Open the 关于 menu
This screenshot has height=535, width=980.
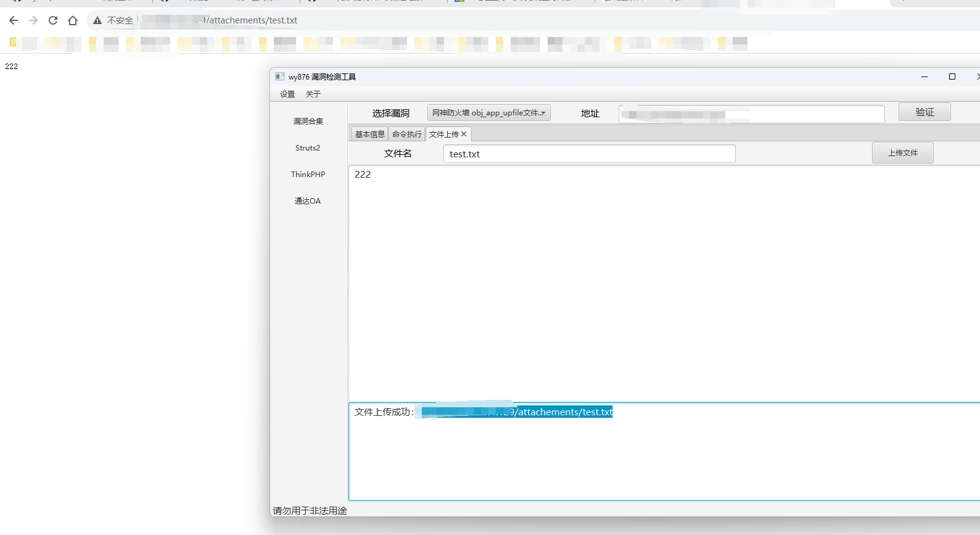[313, 94]
